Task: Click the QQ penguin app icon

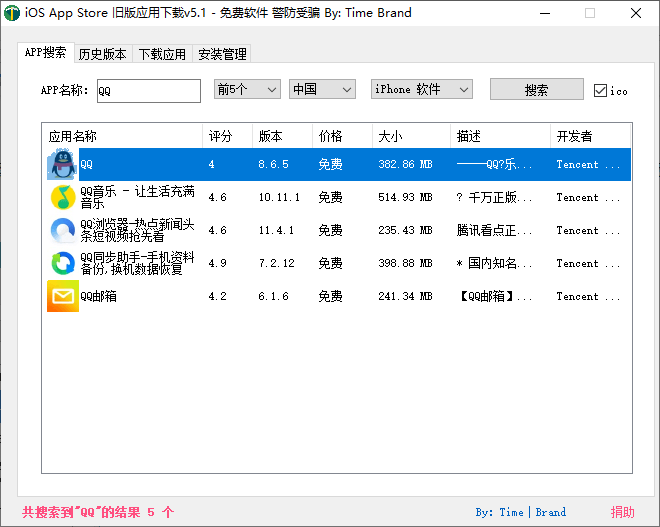Action: 62,164
